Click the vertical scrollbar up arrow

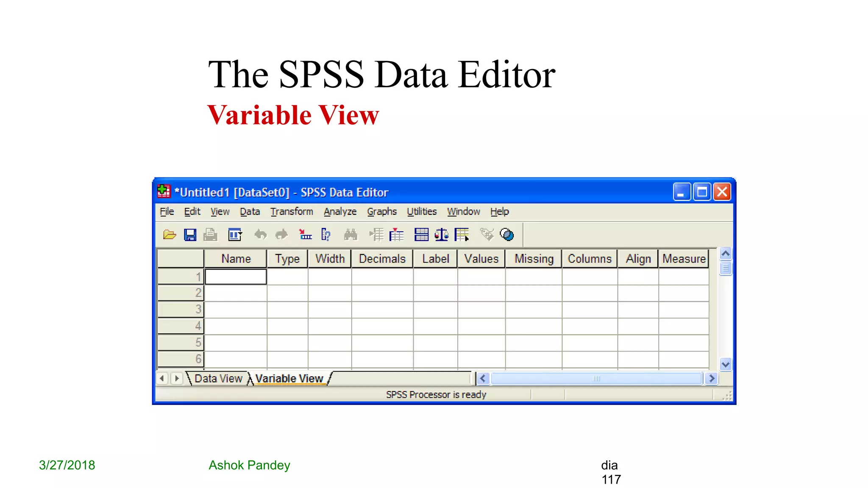point(725,254)
